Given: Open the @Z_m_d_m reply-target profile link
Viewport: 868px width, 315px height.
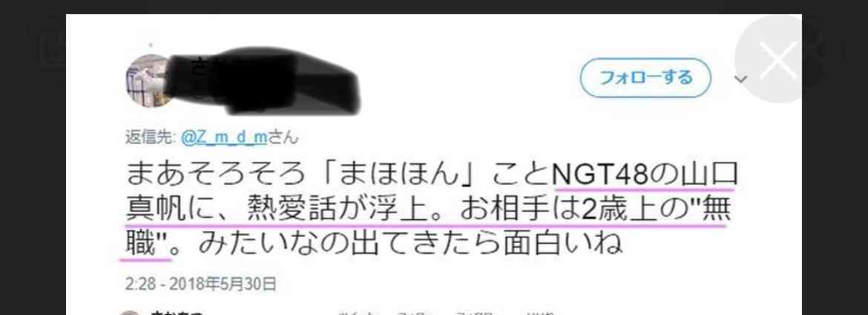Looking at the screenshot, I should (x=223, y=137).
